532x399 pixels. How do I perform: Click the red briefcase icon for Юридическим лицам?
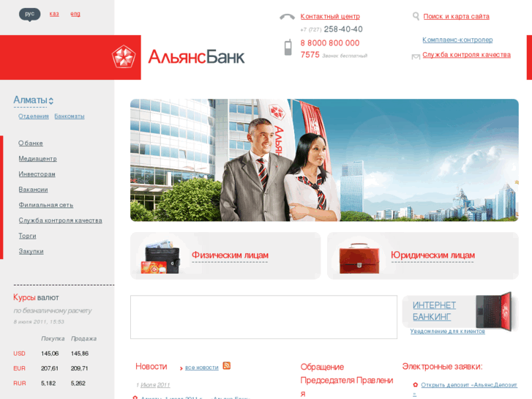[x=359, y=258]
